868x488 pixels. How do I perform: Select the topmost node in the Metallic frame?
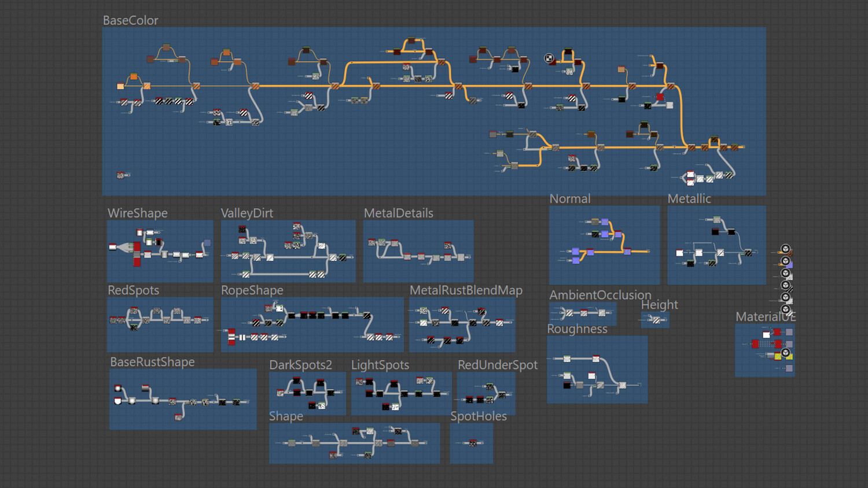click(x=717, y=220)
